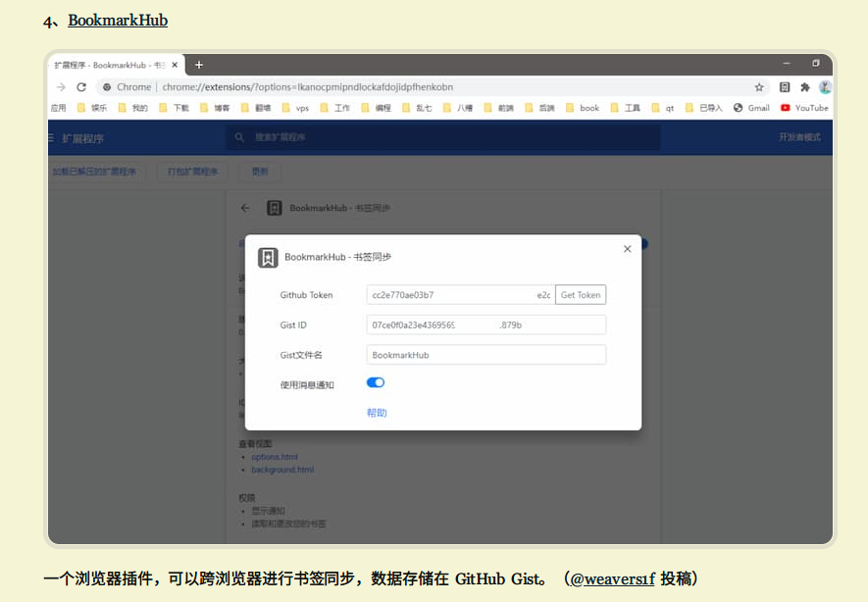Open the Gmail bookmark

751,108
